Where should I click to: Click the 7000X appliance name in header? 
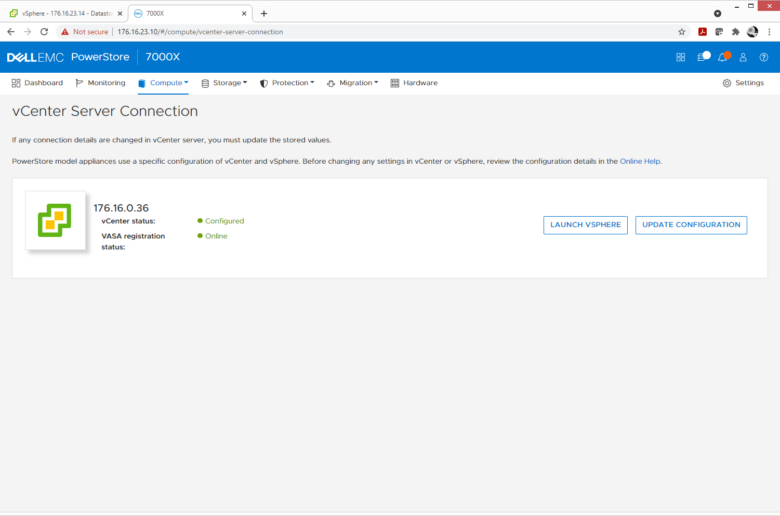click(163, 57)
